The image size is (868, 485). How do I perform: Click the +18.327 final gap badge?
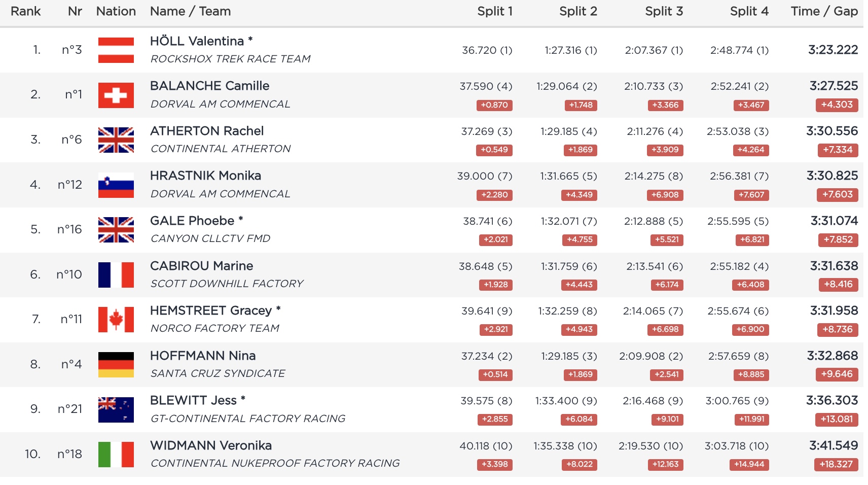coord(836,464)
